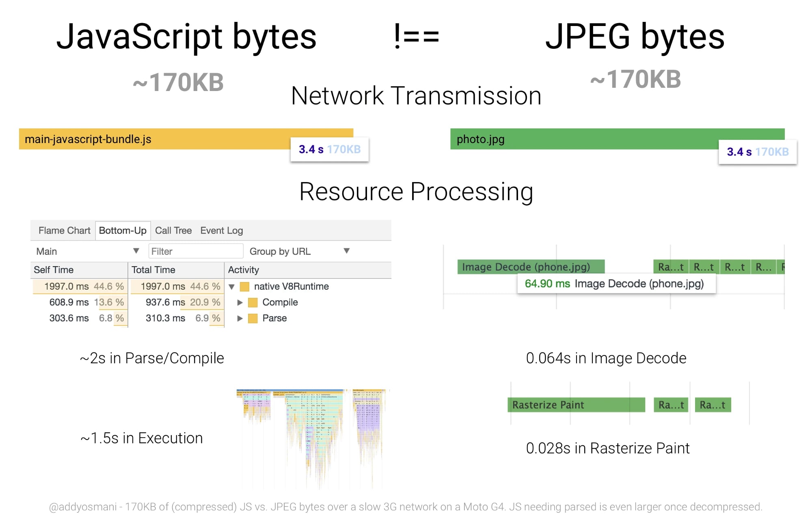Open the Call Tree tab
The height and width of the screenshot is (525, 812).
coord(174,230)
